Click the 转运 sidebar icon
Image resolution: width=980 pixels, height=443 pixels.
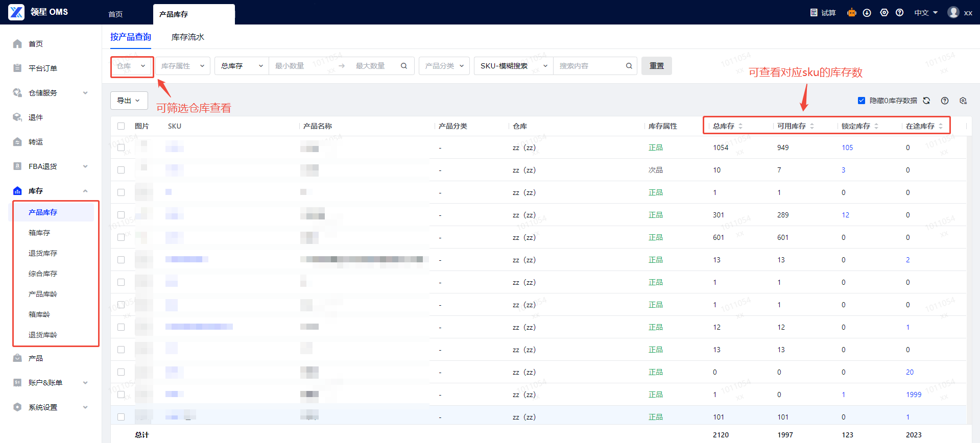pos(17,142)
